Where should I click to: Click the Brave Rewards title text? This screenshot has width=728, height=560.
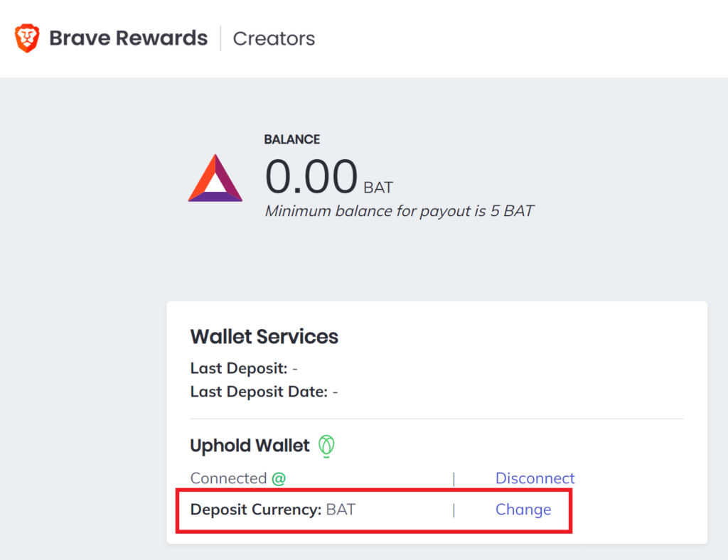pyautogui.click(x=128, y=38)
